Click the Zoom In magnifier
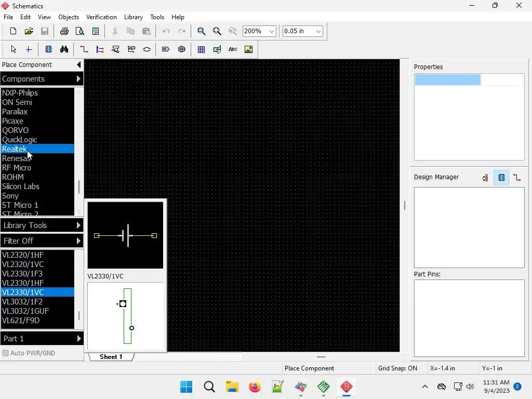 pyautogui.click(x=201, y=31)
